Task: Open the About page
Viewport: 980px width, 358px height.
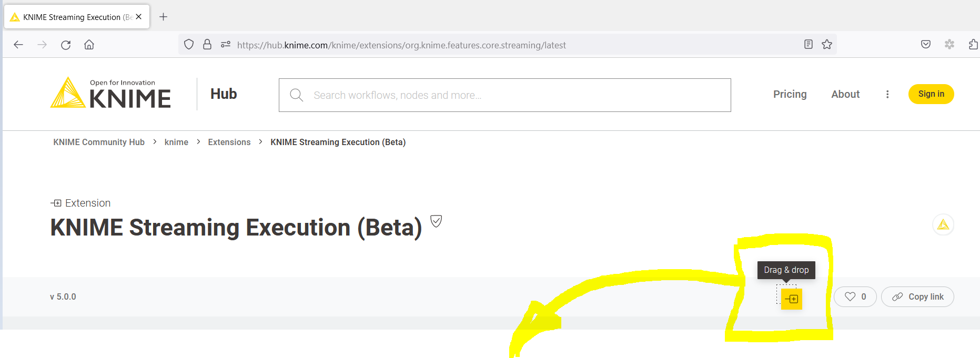Action: 845,94
